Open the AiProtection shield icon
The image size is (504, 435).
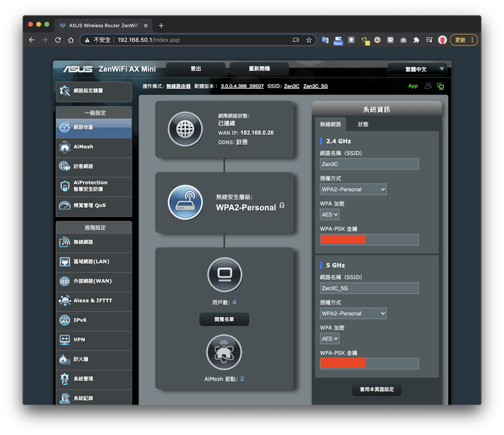click(64, 186)
